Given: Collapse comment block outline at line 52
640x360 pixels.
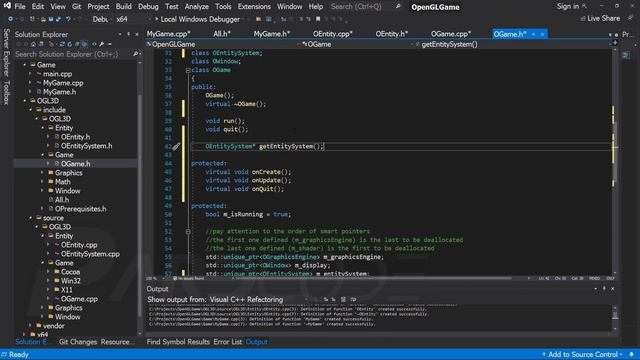Looking at the screenshot, I should point(188,231).
